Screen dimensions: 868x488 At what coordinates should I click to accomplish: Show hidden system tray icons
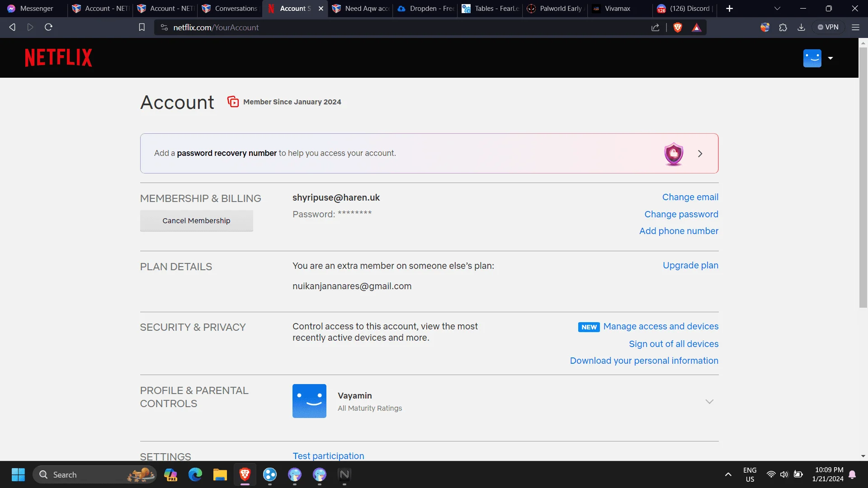(728, 474)
